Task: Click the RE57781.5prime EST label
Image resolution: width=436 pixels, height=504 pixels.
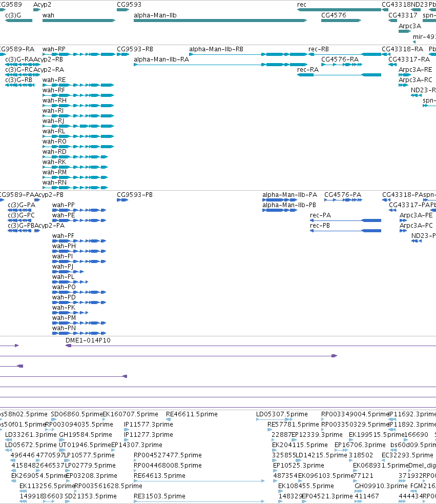Action: coord(293,425)
